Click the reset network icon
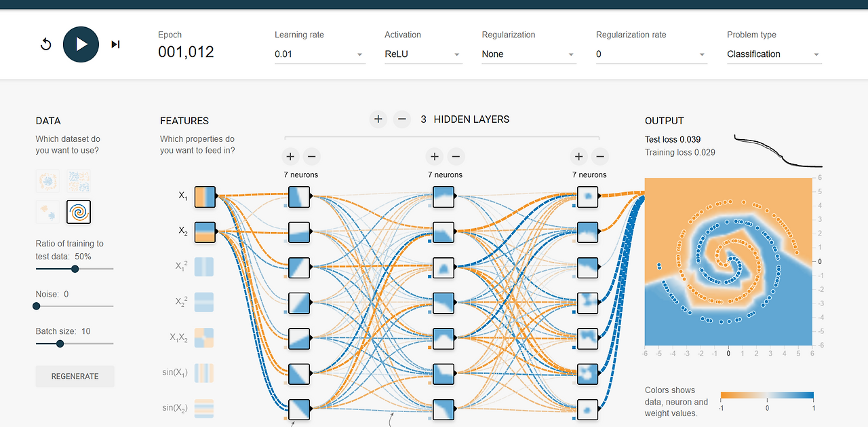The image size is (868, 427). 45,43
